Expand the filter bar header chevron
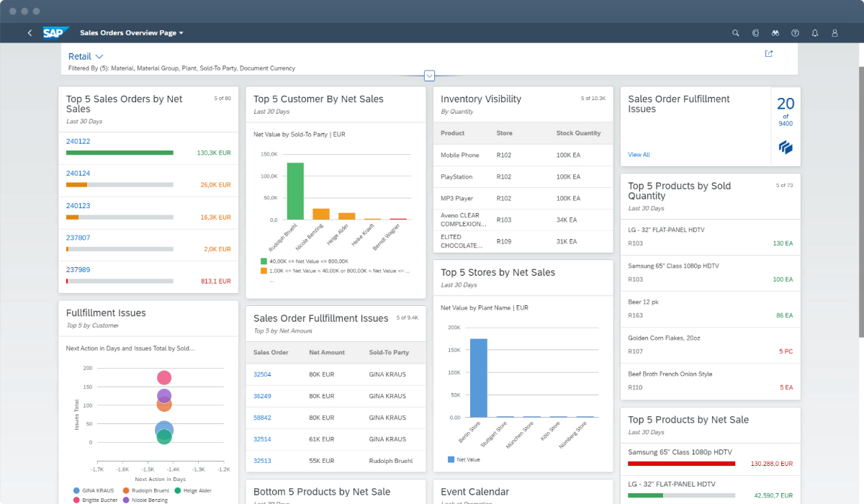This screenshot has width=864, height=504. click(x=430, y=76)
